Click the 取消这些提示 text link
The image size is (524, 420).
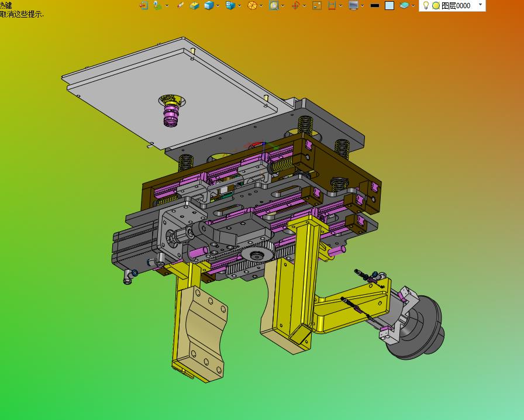click(21, 14)
